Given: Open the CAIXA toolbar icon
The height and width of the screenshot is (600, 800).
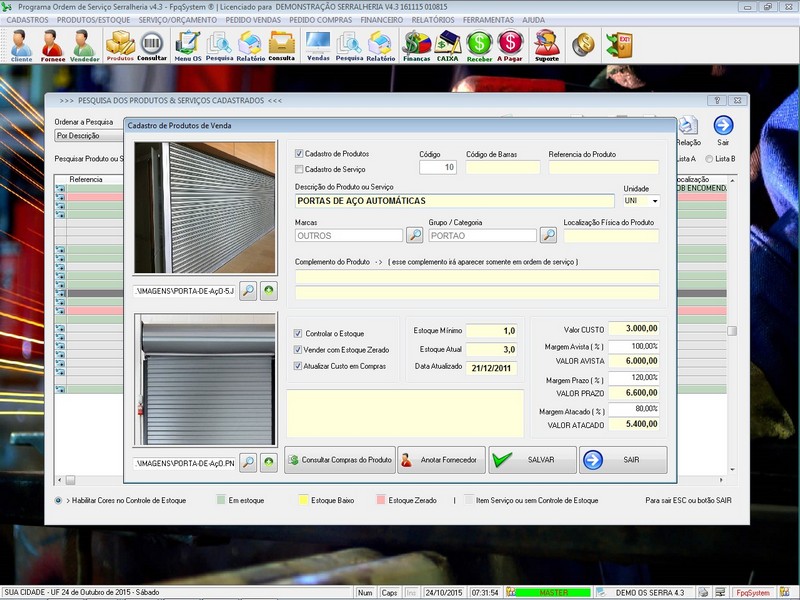Looking at the screenshot, I should click(448, 45).
